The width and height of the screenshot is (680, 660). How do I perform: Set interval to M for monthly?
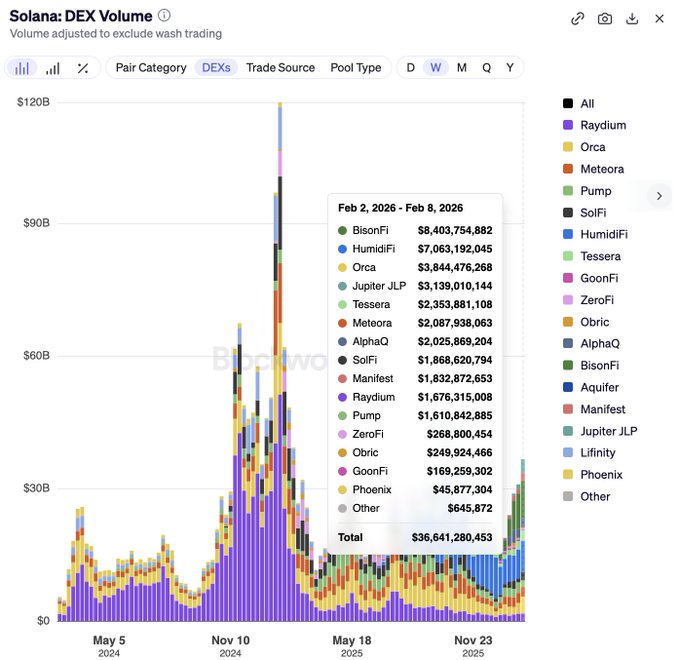[461, 68]
